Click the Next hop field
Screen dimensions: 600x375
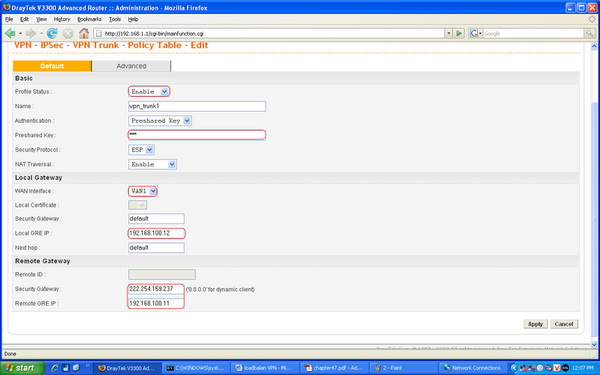click(156, 248)
